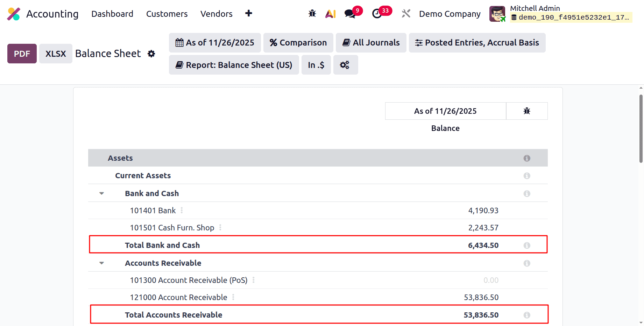The width and height of the screenshot is (644, 326).
Task: Open the report options cogs button
Action: (345, 65)
